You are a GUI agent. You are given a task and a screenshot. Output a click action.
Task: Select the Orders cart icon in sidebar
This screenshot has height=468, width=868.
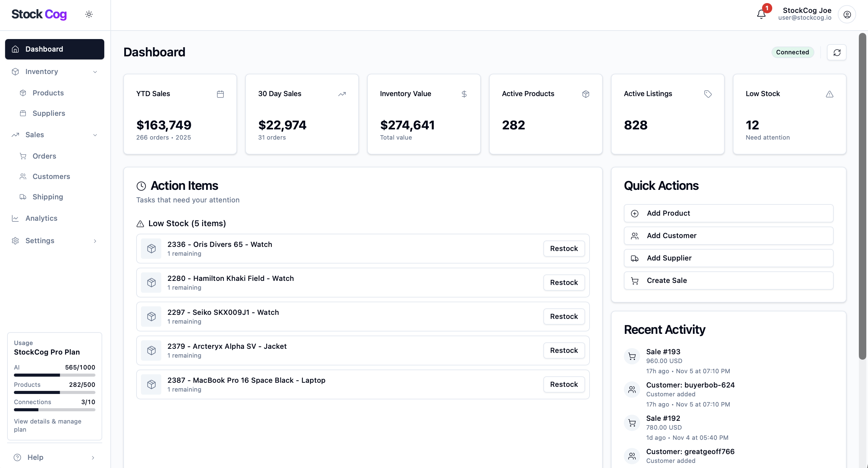[22, 156]
